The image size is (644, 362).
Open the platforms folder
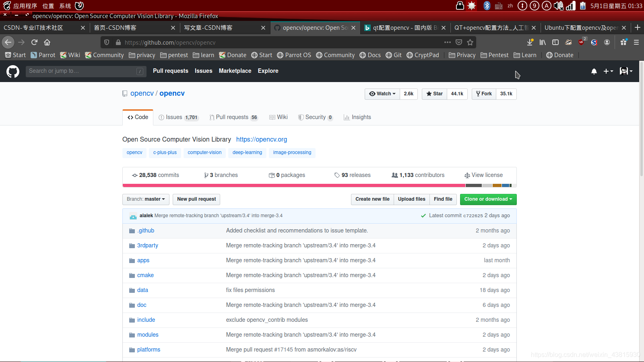pyautogui.click(x=149, y=350)
